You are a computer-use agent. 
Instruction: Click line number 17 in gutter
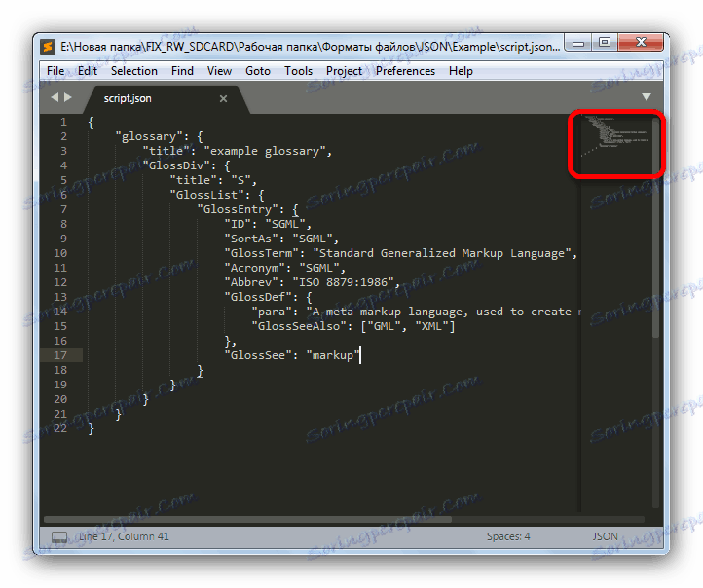[60, 355]
